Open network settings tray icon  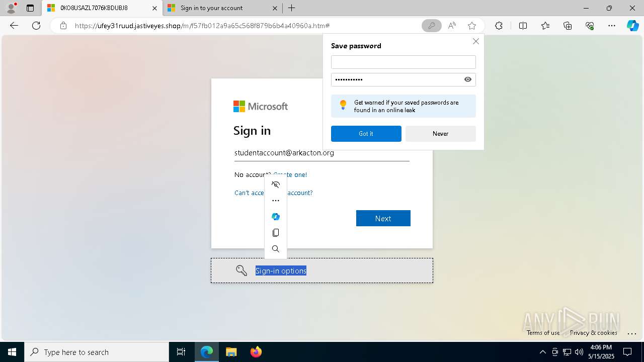[x=567, y=352]
